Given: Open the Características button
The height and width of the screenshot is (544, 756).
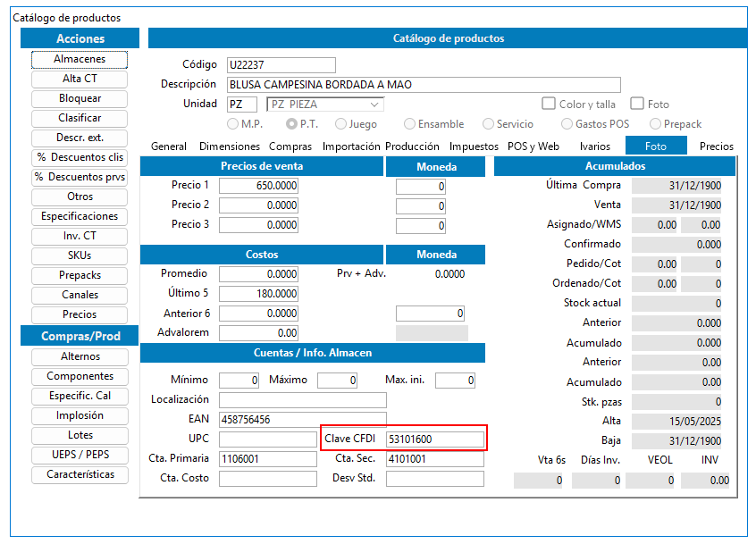Looking at the screenshot, I should click(x=80, y=474).
